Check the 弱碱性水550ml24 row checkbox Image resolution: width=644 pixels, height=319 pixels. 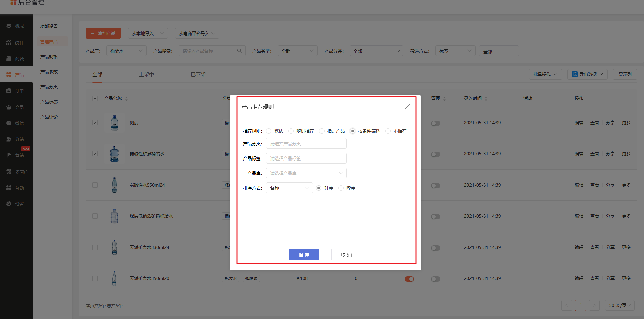pyautogui.click(x=95, y=185)
